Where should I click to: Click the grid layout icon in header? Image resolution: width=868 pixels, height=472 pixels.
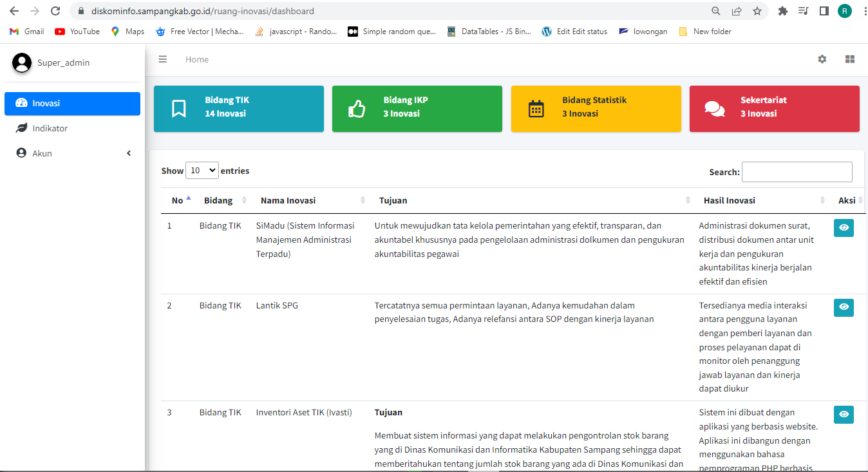tap(849, 59)
